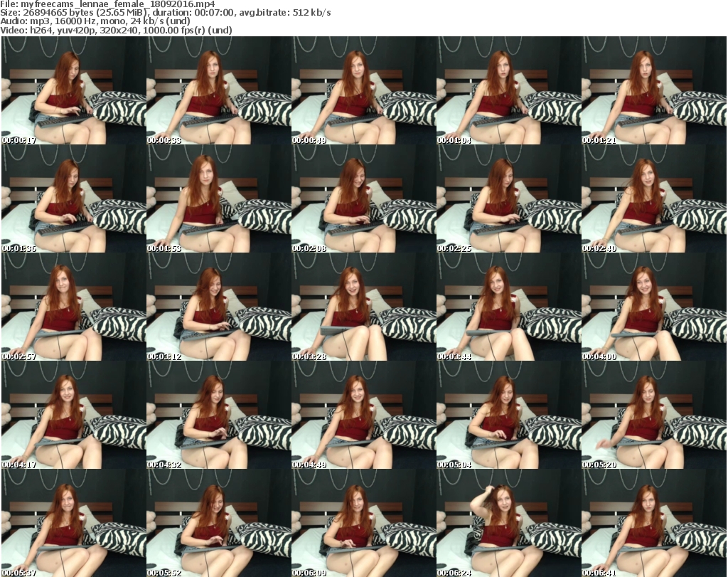
Task: Click the frame stamped 00:06:41
Action: (x=654, y=523)
